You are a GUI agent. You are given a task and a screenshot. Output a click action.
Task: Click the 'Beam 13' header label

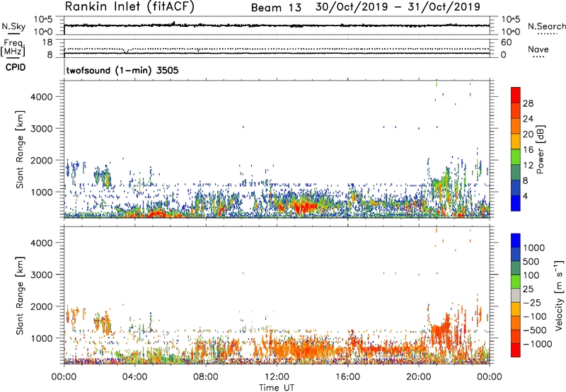[x=276, y=8]
